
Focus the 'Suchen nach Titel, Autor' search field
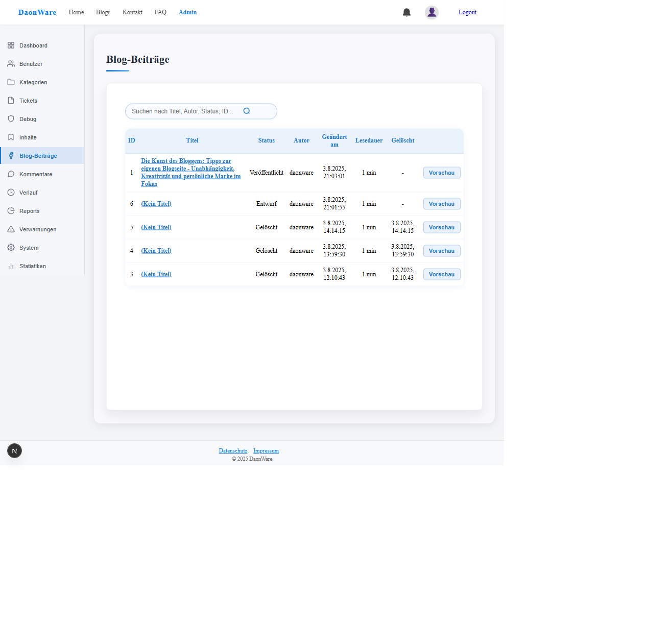pos(201,111)
